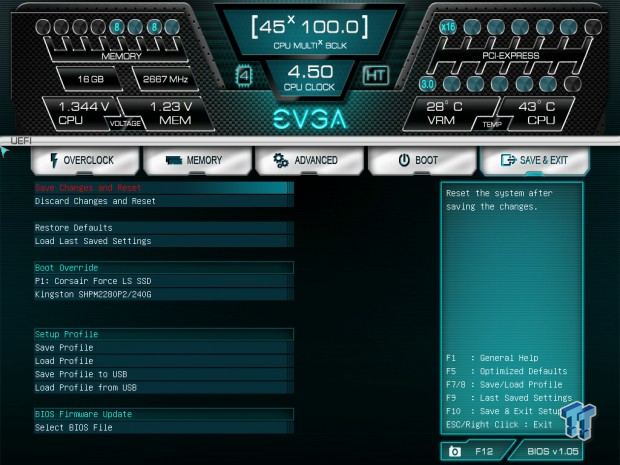Click F10 : Save & Exit Setup line
Screen dimensions: 620x465
504,411
